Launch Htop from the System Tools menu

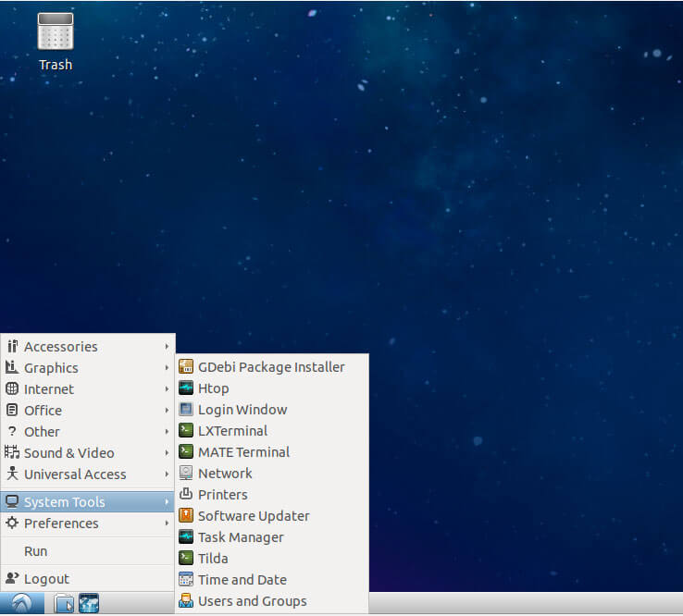[272, 388]
